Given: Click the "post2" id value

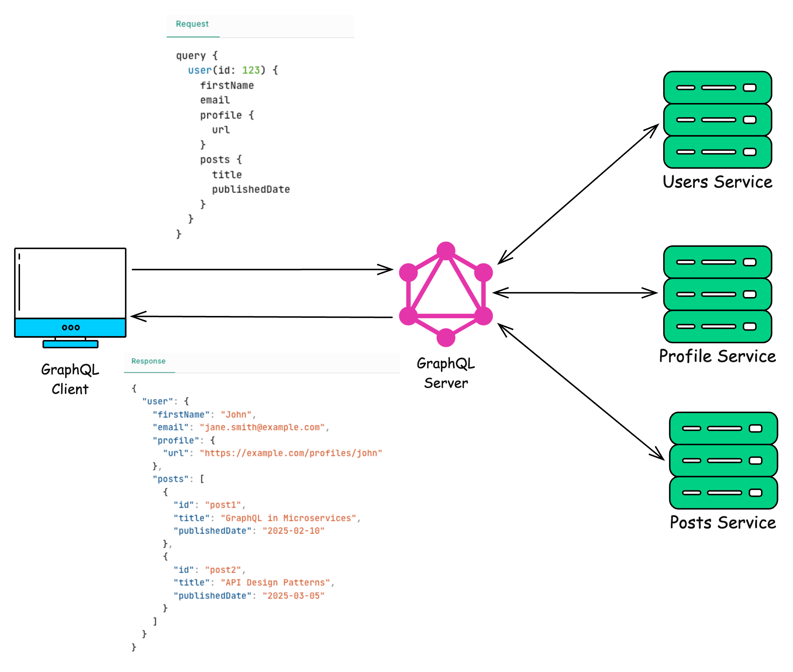Looking at the screenshot, I should (223, 570).
